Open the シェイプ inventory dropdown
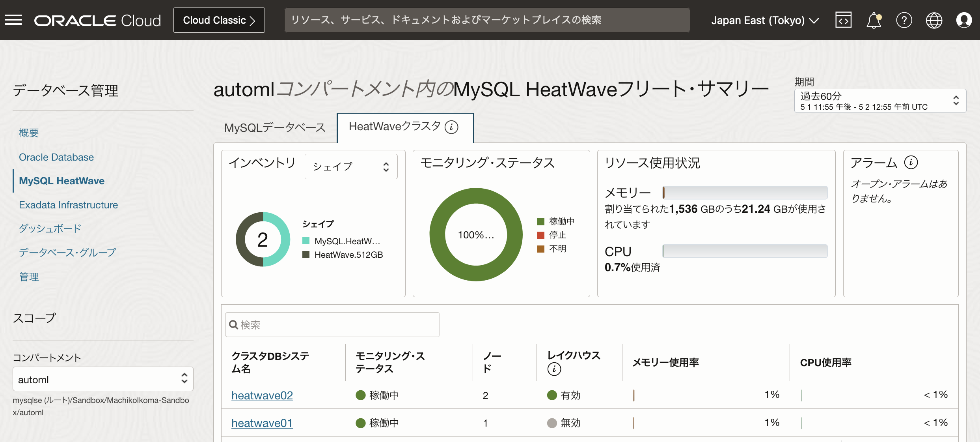The width and height of the screenshot is (980, 442). [351, 167]
